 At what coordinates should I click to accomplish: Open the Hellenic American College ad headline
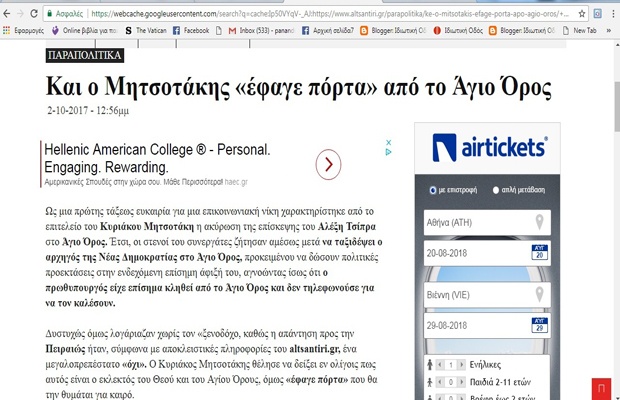click(x=157, y=158)
